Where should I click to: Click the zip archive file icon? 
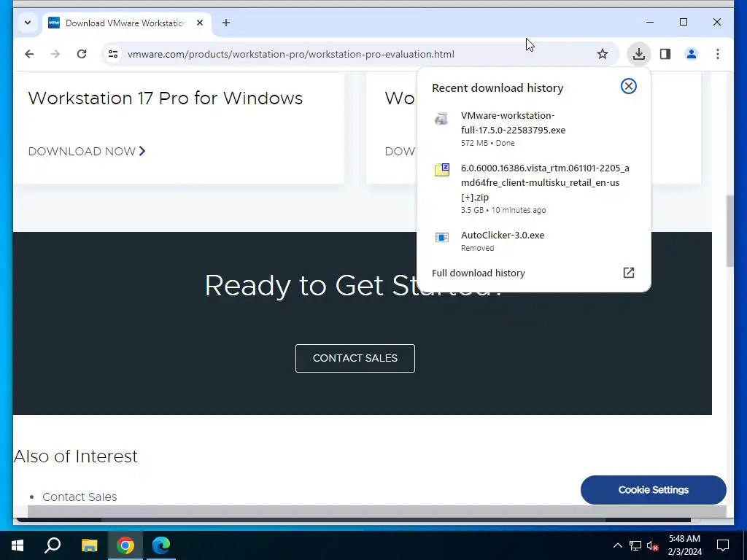coord(441,170)
